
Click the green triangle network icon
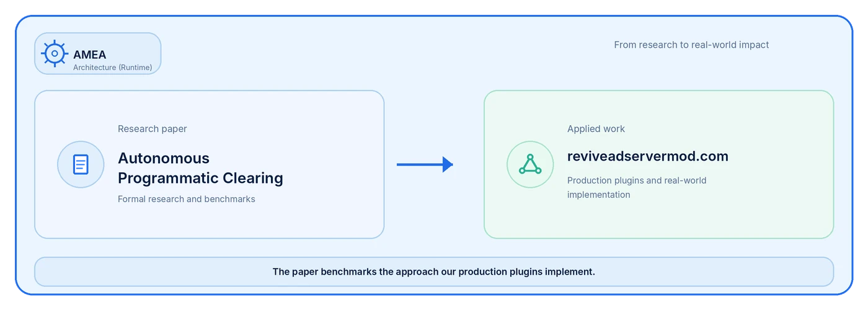coord(530,164)
